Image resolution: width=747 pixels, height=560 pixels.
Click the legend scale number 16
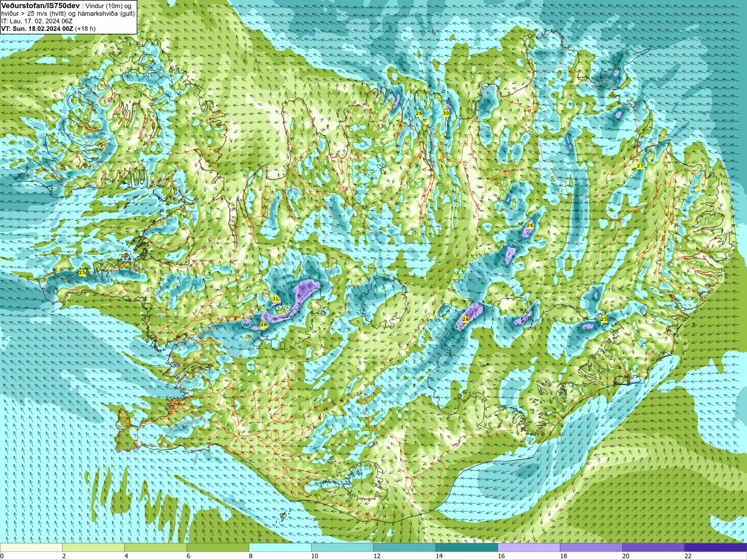tap(501, 556)
